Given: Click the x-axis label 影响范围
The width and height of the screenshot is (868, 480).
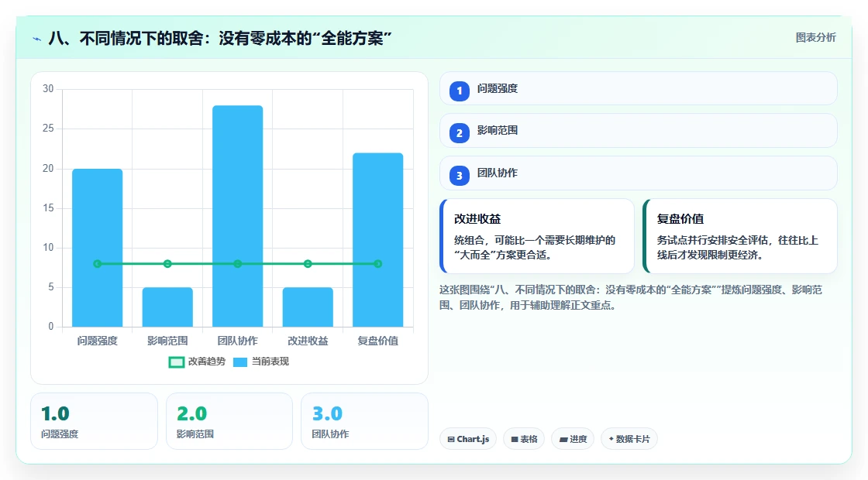Looking at the screenshot, I should tap(167, 341).
